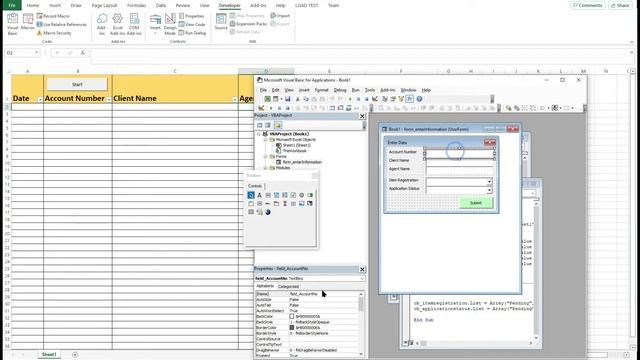The width and height of the screenshot is (640, 360).
Task: Open the Insert controls dropdown in the ribbon
Action: [x=155, y=24]
